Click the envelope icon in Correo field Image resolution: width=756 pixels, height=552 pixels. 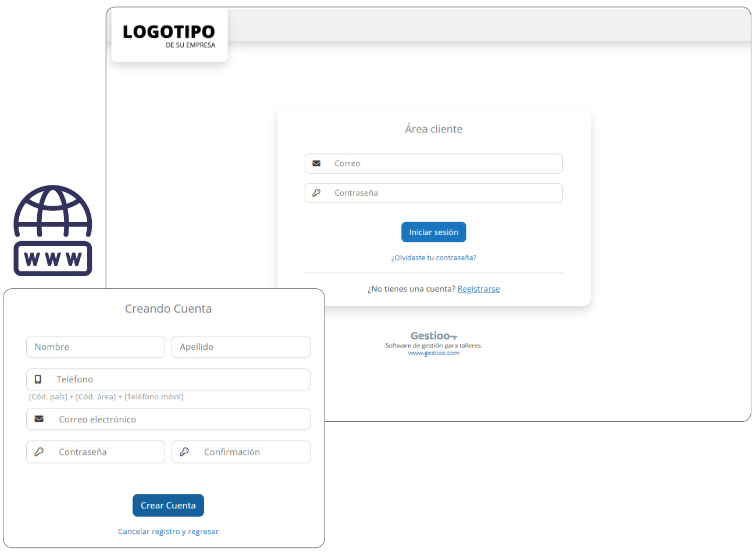[x=316, y=163]
